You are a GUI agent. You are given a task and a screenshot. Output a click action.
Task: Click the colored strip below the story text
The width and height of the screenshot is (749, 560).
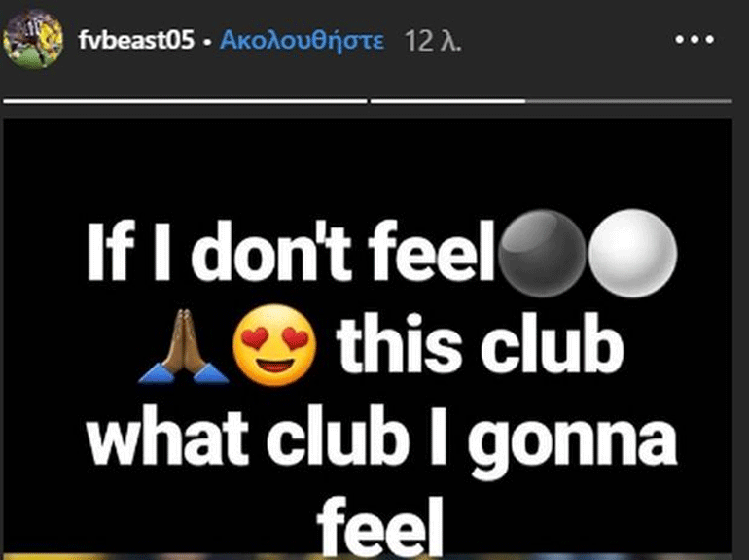[x=368, y=557]
